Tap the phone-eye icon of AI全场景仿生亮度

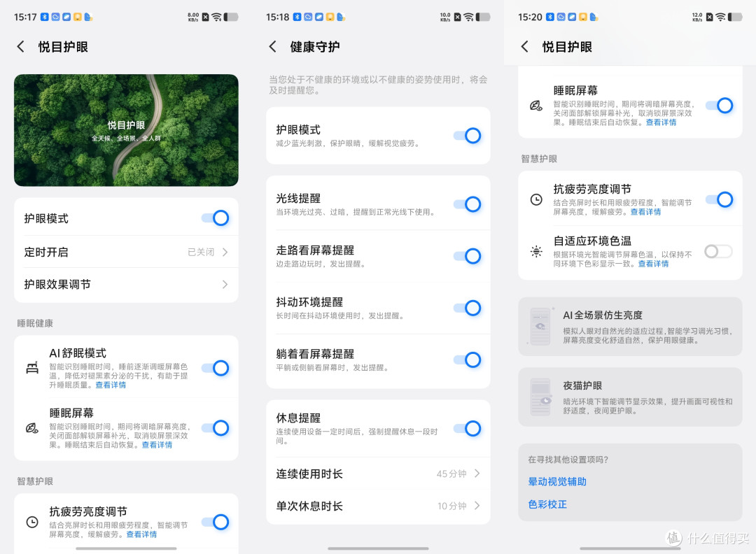pyautogui.click(x=540, y=327)
